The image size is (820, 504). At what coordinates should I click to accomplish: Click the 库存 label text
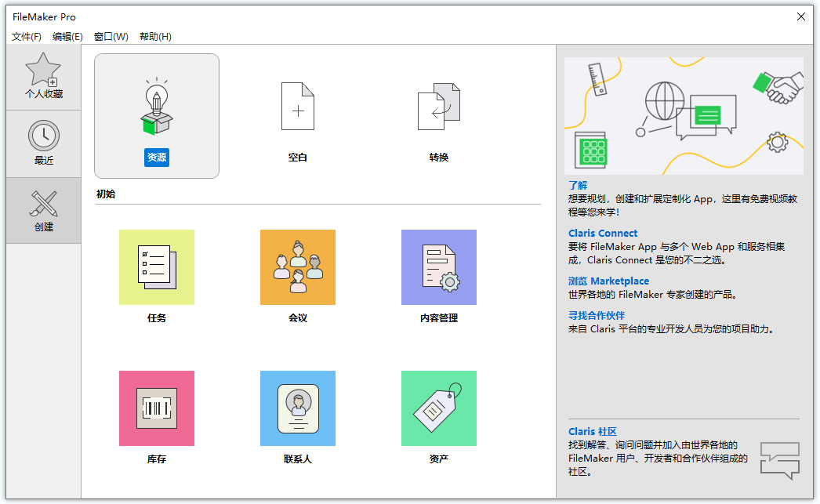coord(157,459)
